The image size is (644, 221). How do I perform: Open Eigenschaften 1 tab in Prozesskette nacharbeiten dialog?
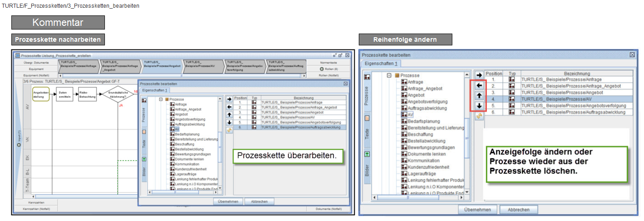[155, 91]
